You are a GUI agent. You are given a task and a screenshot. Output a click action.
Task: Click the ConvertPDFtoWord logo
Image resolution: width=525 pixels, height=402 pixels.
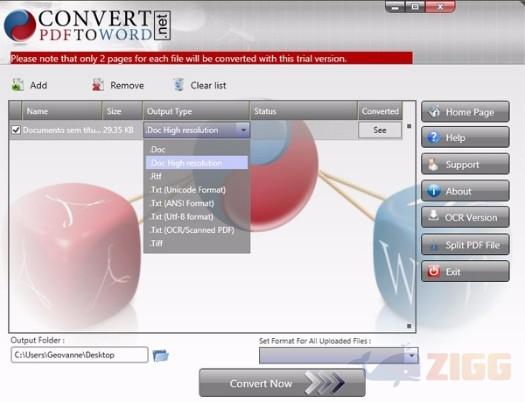[x=87, y=26]
